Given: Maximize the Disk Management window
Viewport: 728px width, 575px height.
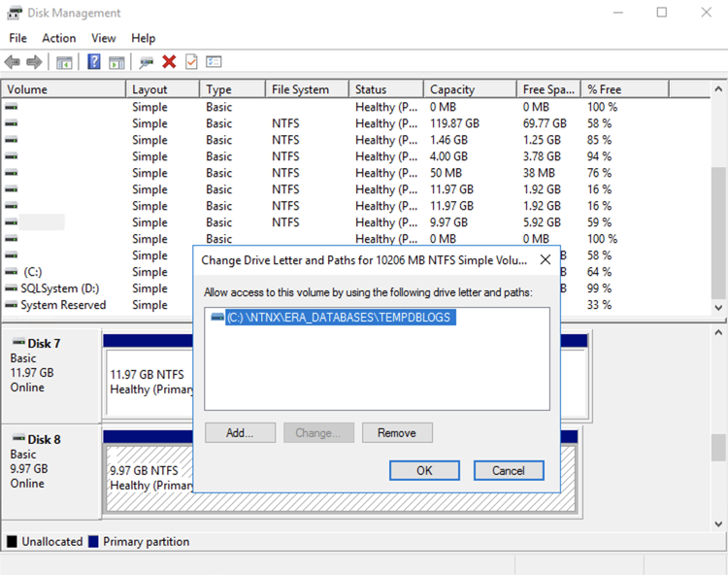Looking at the screenshot, I should coord(662,13).
